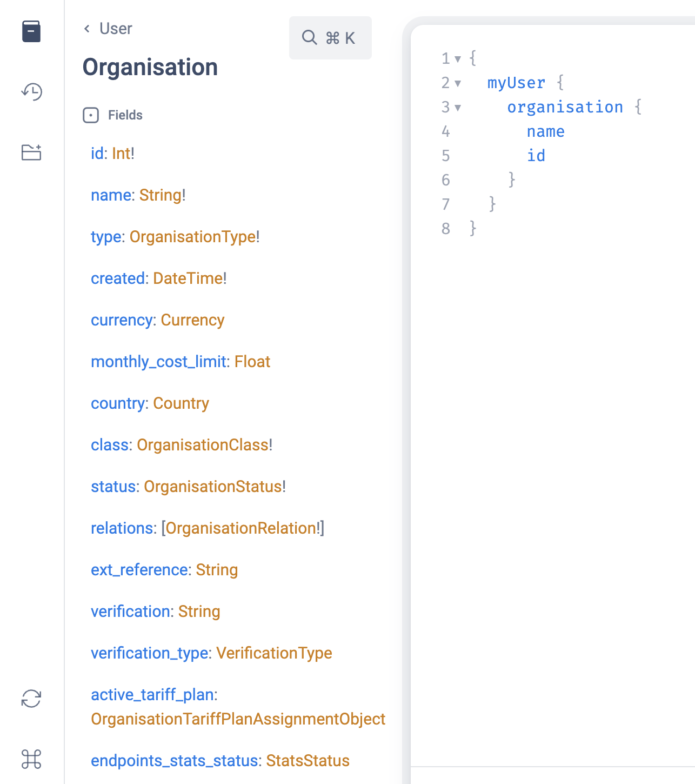
Task: Open the OrganisationStatus type link
Action: click(213, 487)
